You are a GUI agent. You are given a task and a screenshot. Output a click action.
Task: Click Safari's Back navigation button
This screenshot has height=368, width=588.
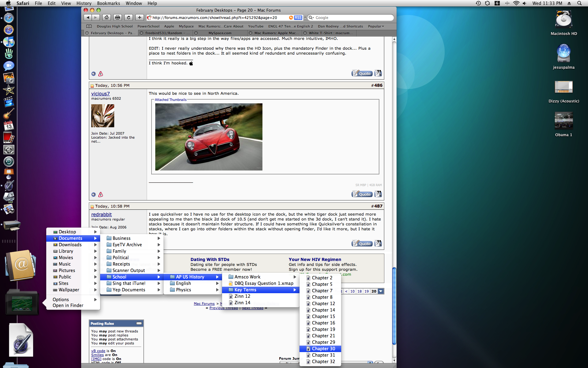88,17
